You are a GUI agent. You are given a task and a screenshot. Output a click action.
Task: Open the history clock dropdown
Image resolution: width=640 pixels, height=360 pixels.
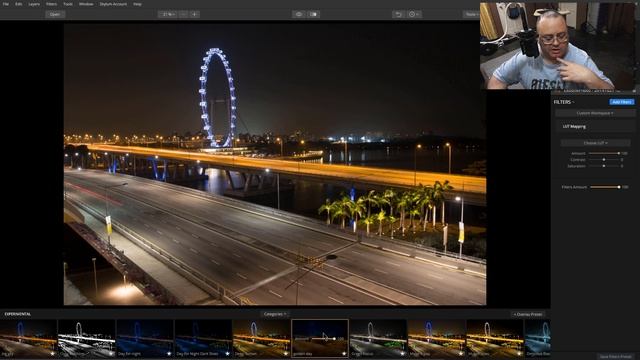pyautogui.click(x=413, y=14)
